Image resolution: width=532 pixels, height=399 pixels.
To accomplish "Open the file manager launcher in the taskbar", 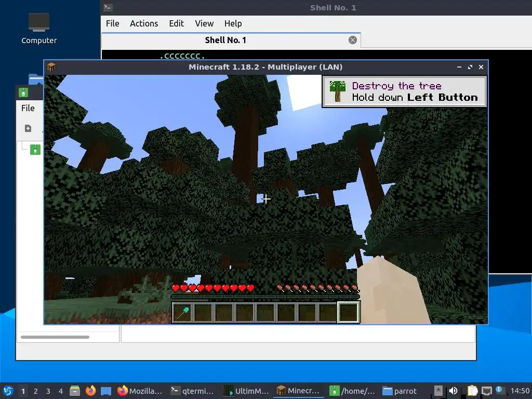I will click(75, 391).
